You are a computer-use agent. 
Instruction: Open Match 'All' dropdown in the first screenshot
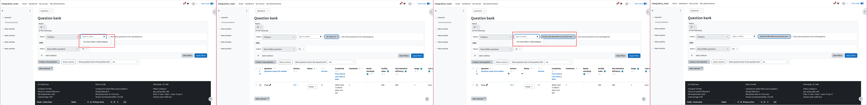point(42,27)
